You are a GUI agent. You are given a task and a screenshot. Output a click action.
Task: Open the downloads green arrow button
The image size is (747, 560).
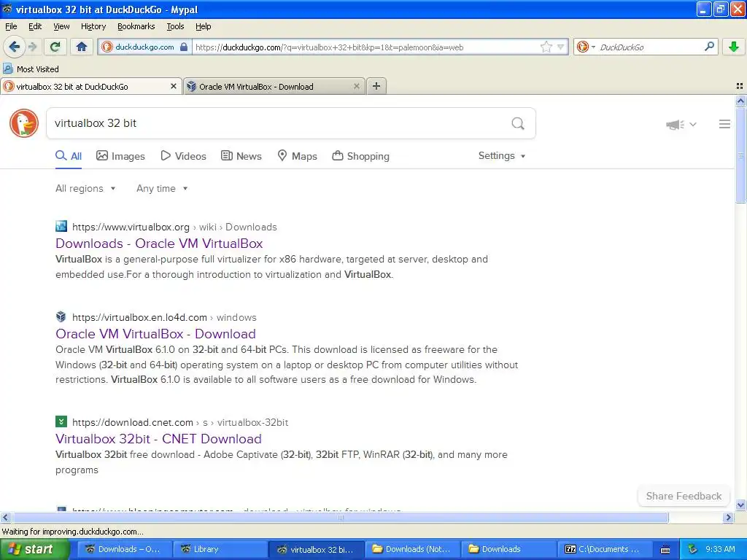click(734, 47)
